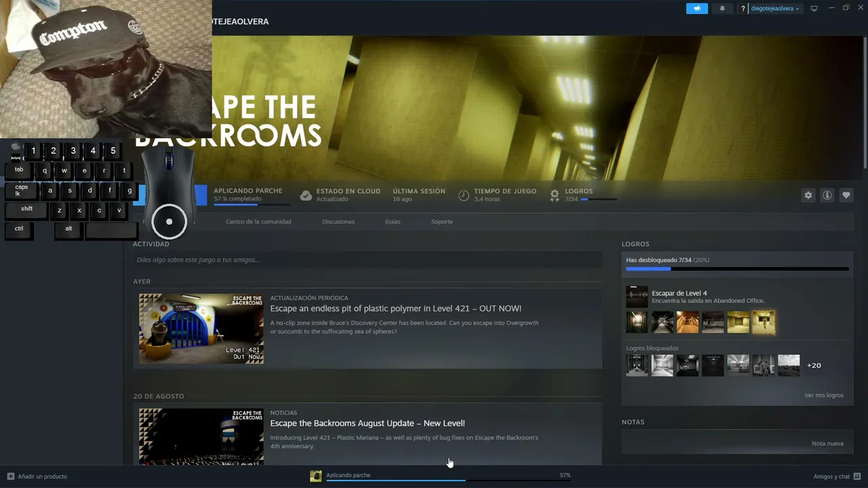Select the locked achievement showing two figures

(x=764, y=365)
